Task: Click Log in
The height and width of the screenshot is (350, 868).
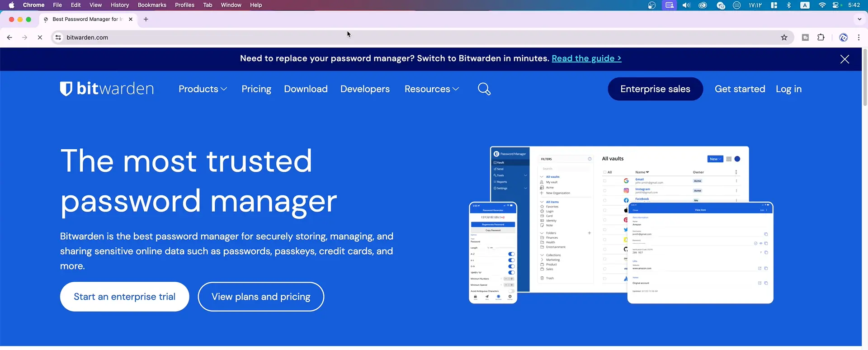Action: (788, 89)
